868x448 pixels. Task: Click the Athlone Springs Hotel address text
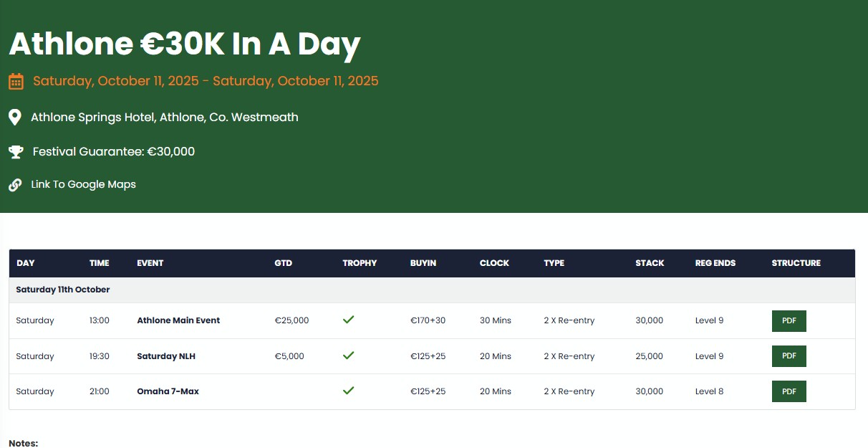[x=164, y=117]
